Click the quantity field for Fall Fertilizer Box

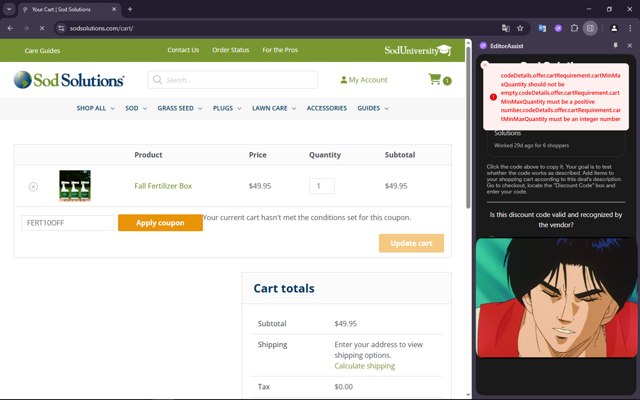(x=322, y=186)
